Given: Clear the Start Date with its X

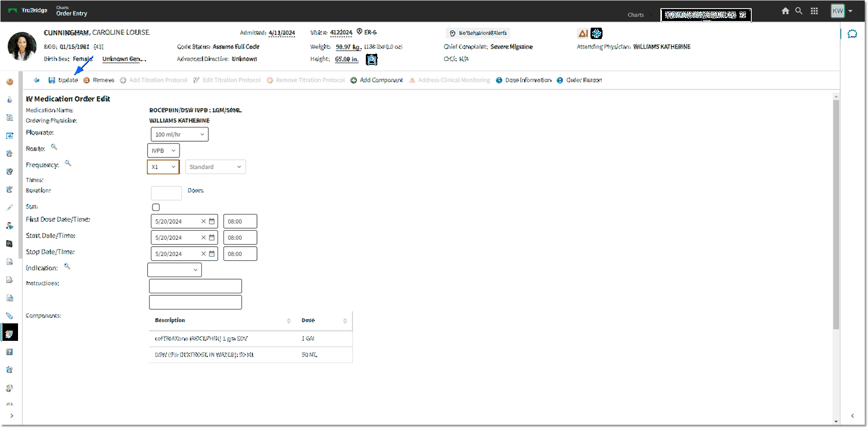Looking at the screenshot, I should coord(204,237).
